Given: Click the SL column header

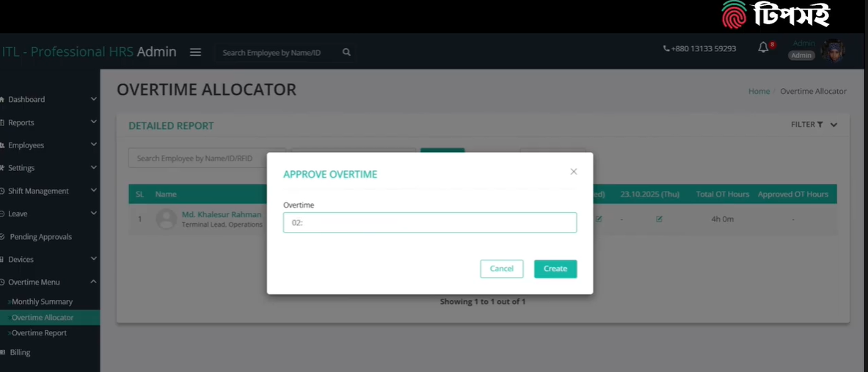Looking at the screenshot, I should click(x=139, y=194).
